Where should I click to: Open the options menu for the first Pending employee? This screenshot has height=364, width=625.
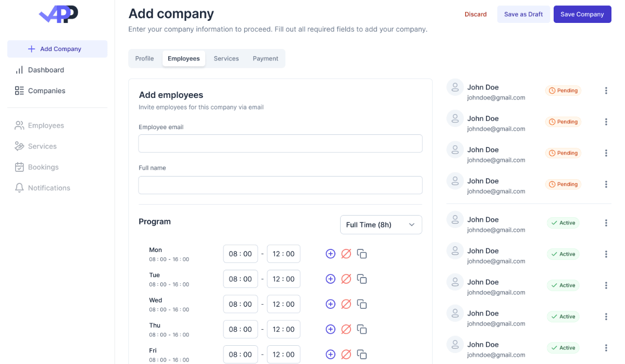tap(606, 90)
